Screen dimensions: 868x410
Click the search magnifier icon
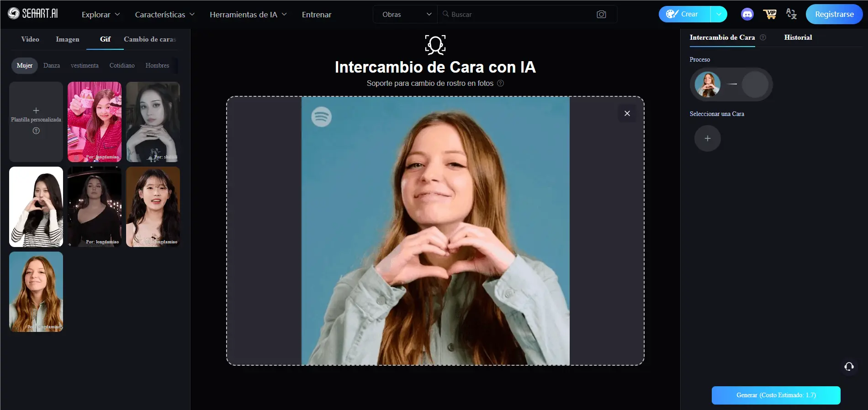(445, 14)
